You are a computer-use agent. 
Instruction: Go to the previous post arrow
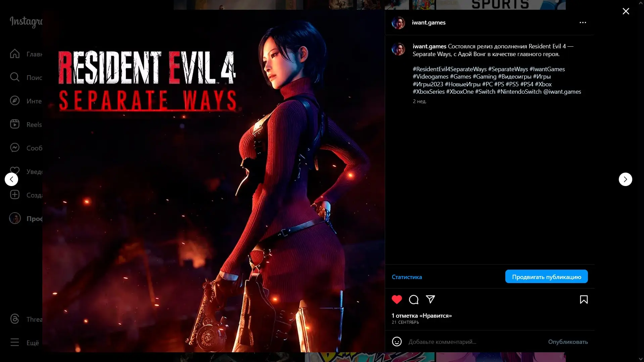[x=11, y=179]
